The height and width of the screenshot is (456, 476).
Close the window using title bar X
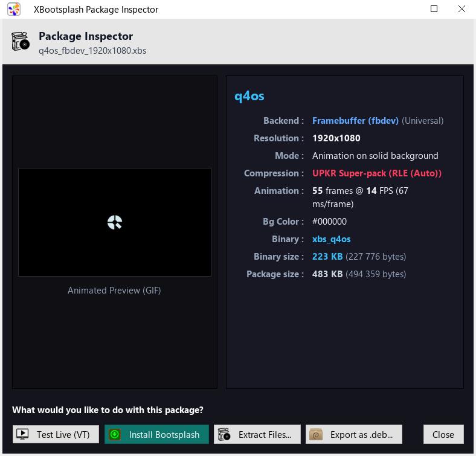coord(462,9)
